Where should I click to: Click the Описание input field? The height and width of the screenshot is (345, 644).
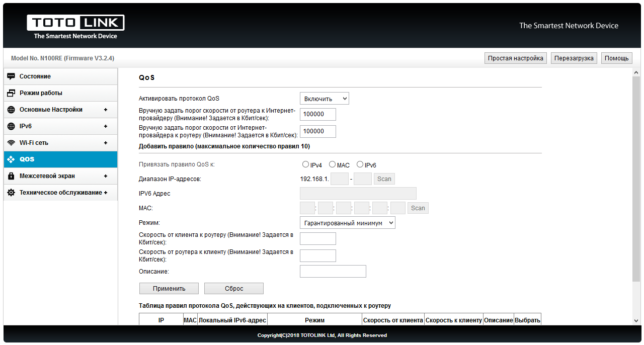coord(333,271)
